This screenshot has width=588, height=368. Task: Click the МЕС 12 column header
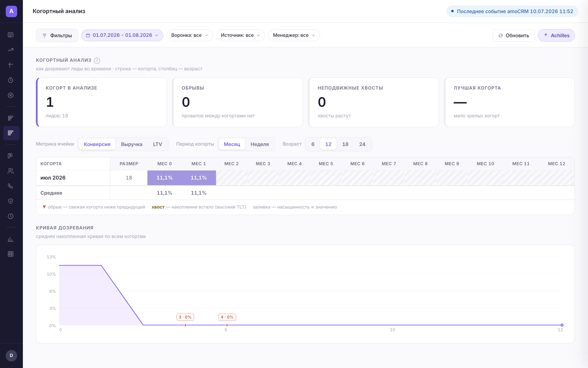point(556,164)
